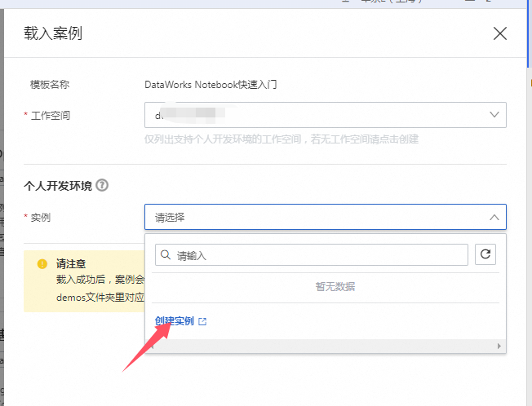This screenshot has height=406, width=532.
Task: Click the search magnifier icon
Action: tap(166, 254)
